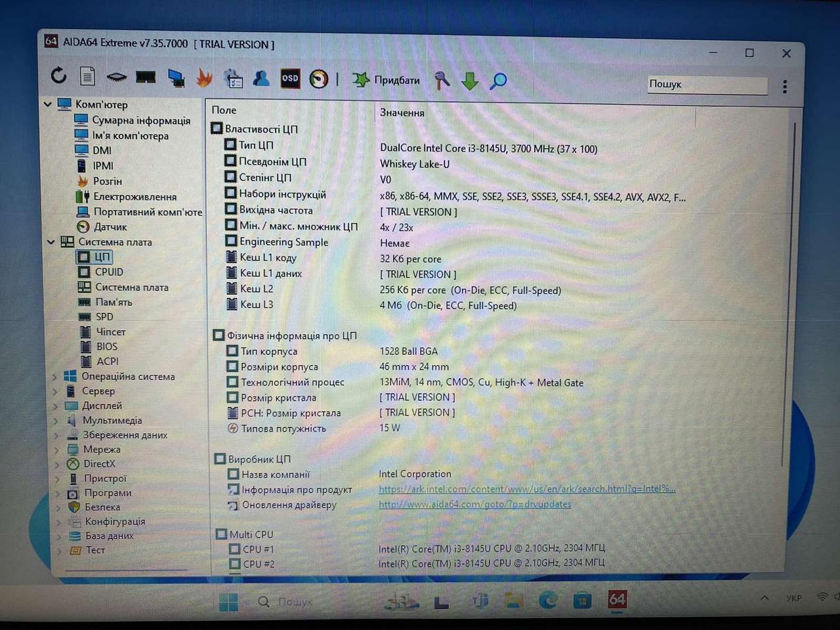Image resolution: width=840 pixels, height=630 pixels.
Task: Select the Тип ЦП row
Action: coord(411,146)
